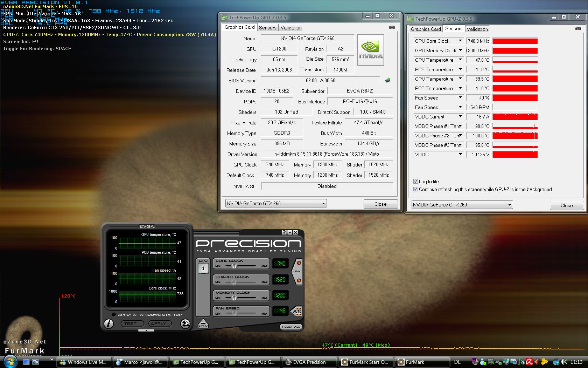Click the BIOS Version field
Image resolution: width=588 pixels, height=368 pixels.
click(320, 80)
